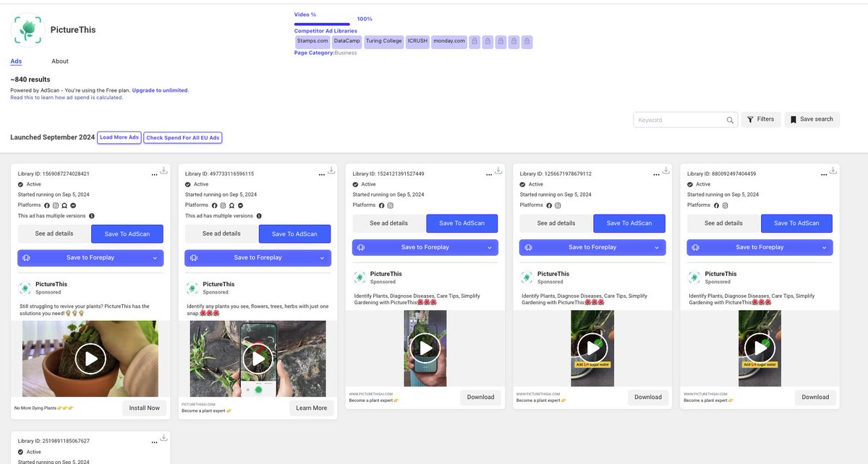
Task: Click Facebook platform icon on ad 880092497404459
Action: (717, 205)
